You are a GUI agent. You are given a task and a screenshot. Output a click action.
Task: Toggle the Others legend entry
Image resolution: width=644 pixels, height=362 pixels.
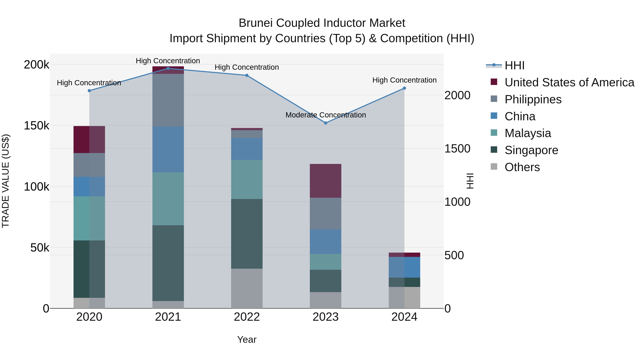click(515, 167)
